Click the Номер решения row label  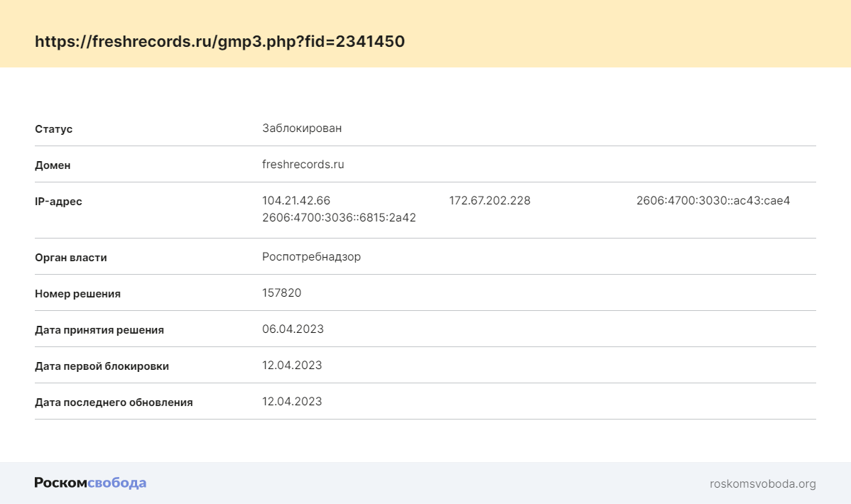(77, 294)
